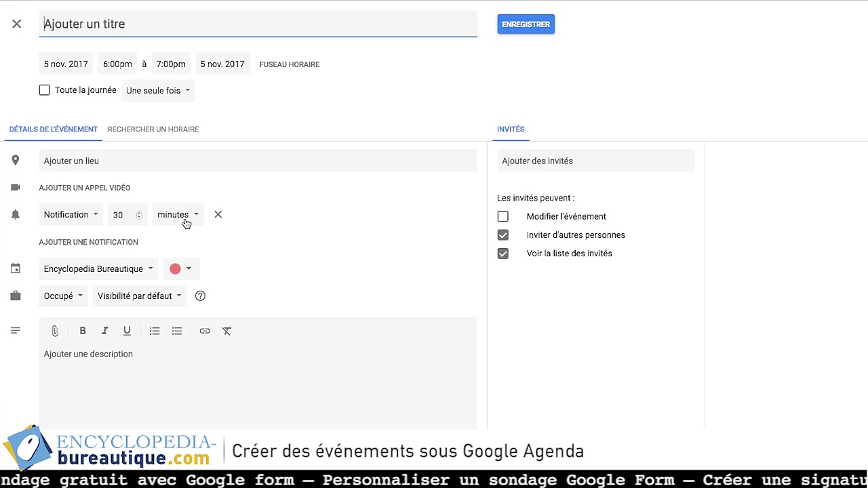Screen dimensions: 868x488
Task: Open the minutes unit dropdown
Action: (x=178, y=214)
